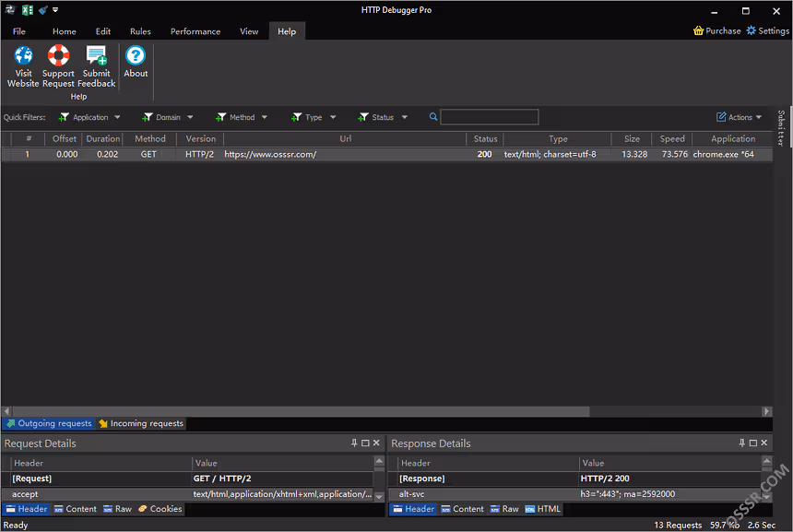This screenshot has height=532, width=793.
Task: Click the Submit Feedback icon
Action: pyautogui.click(x=97, y=55)
